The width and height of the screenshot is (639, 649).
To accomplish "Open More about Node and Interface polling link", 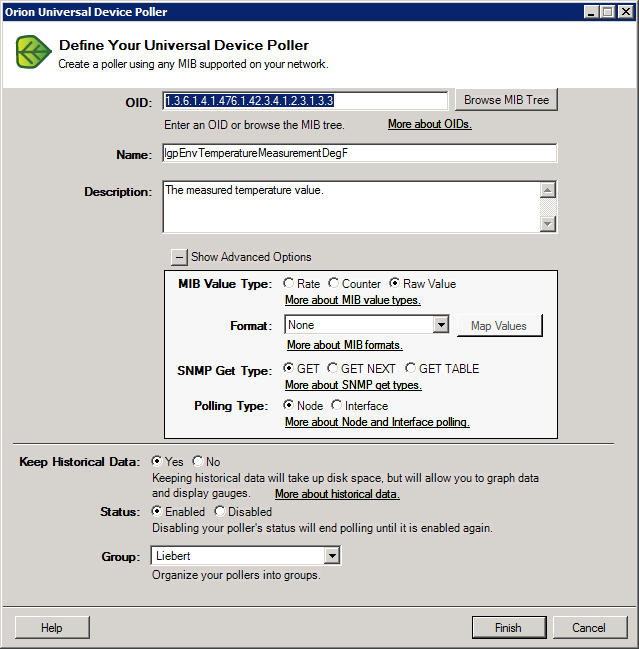I will (x=377, y=422).
